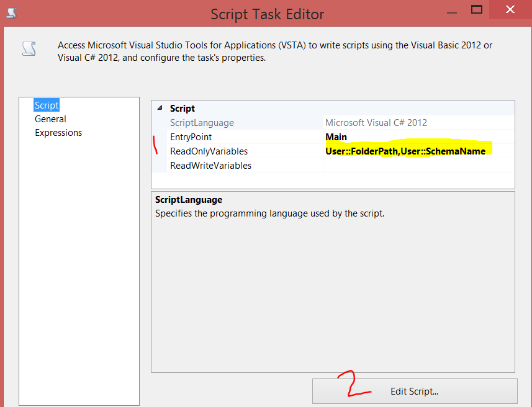Viewport: 532px width, 407px height.
Task: Select the EntryPoint property label
Action: click(x=191, y=136)
